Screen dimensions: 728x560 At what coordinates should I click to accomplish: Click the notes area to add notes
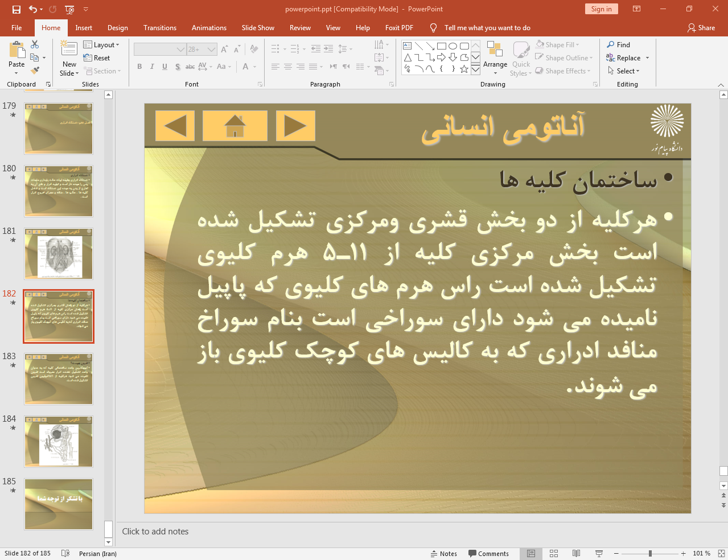click(421, 532)
